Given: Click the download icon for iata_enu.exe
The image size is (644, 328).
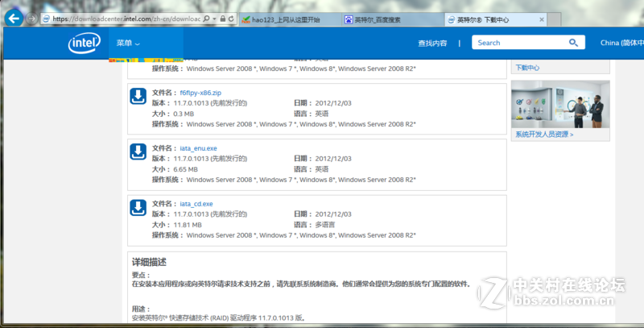Looking at the screenshot, I should [138, 152].
